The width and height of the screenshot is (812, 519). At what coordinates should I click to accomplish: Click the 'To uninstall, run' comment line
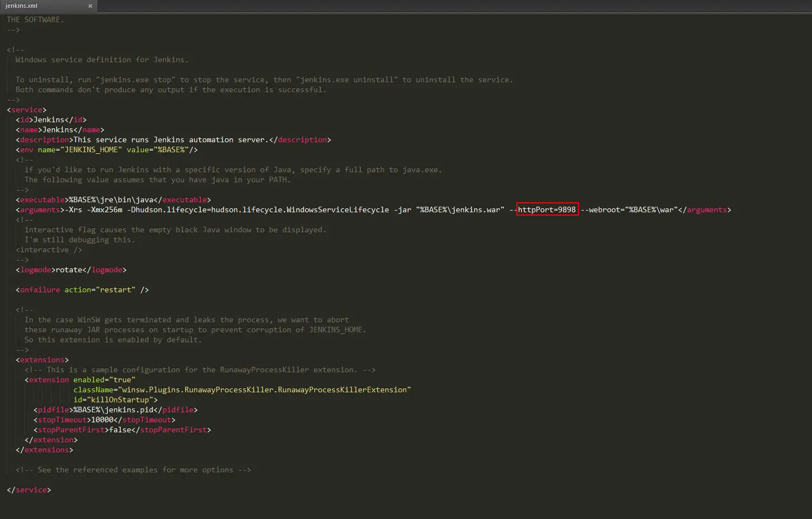264,79
